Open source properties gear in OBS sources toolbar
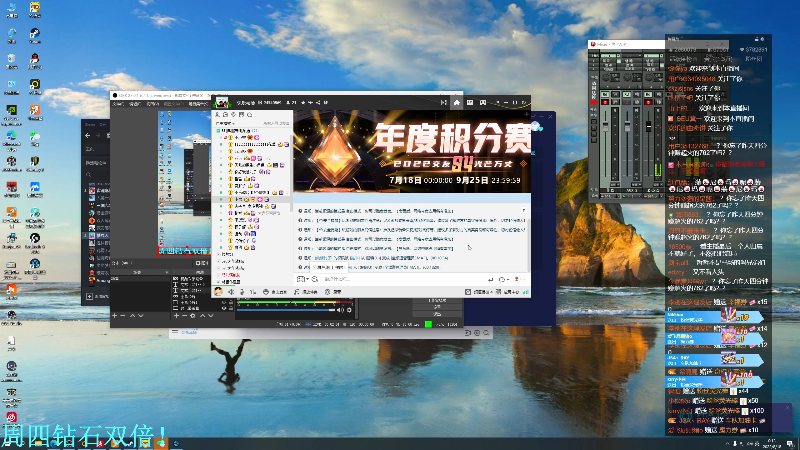 pyautogui.click(x=193, y=316)
